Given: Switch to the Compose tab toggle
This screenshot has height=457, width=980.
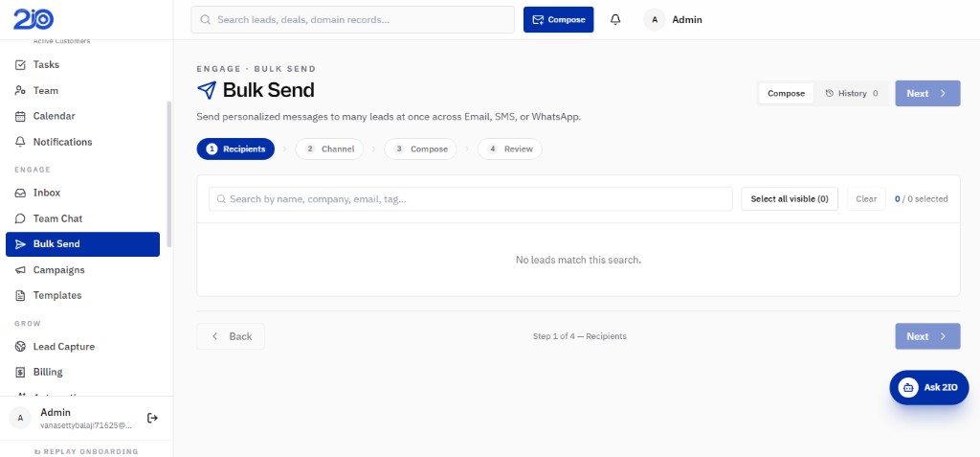Looking at the screenshot, I should [x=787, y=93].
